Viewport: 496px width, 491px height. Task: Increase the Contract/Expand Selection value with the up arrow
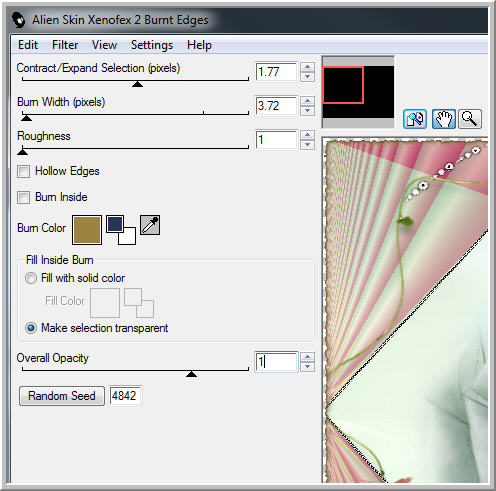307,67
